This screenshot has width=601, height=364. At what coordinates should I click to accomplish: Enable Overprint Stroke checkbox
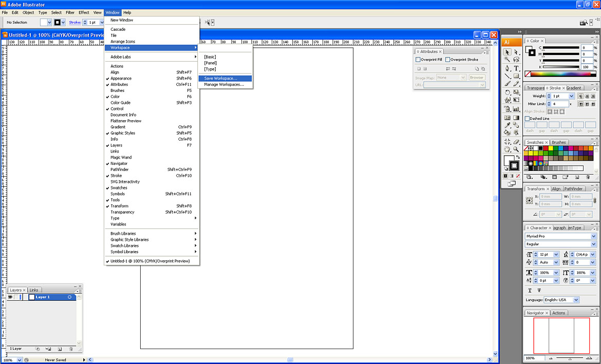tap(448, 60)
